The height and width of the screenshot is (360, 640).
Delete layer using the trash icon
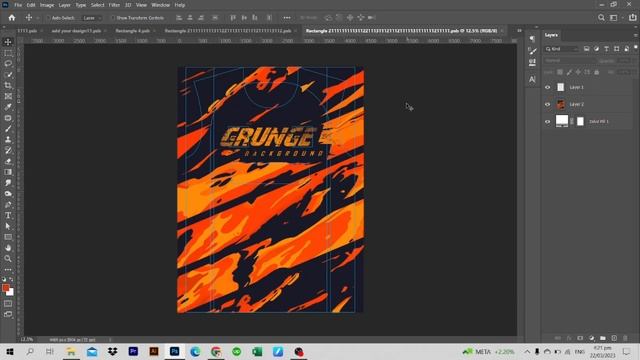tap(625, 338)
